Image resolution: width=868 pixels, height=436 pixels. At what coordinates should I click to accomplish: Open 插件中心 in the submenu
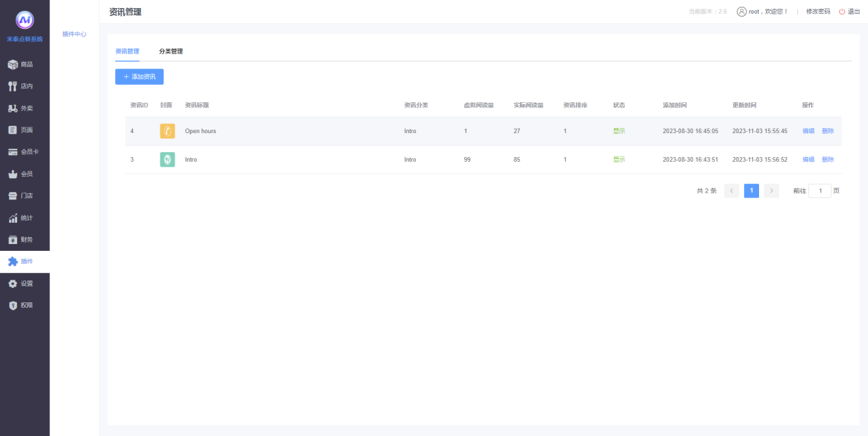(x=74, y=34)
